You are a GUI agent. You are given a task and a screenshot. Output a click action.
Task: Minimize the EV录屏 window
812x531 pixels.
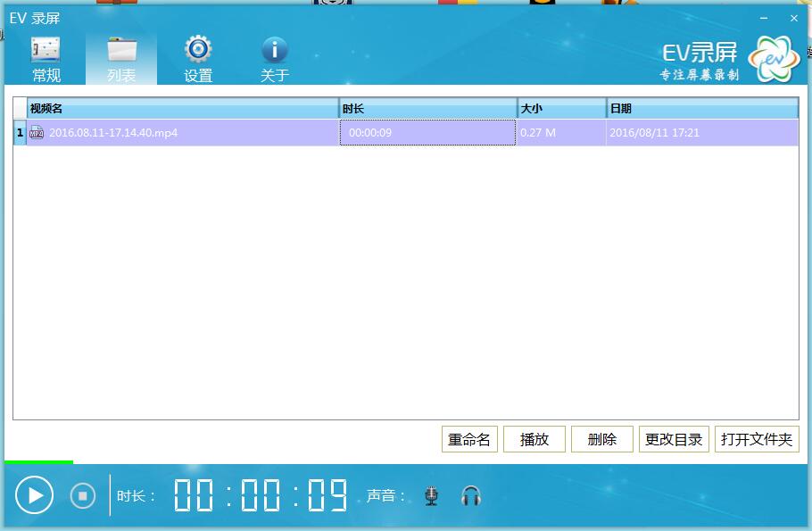tap(764, 18)
